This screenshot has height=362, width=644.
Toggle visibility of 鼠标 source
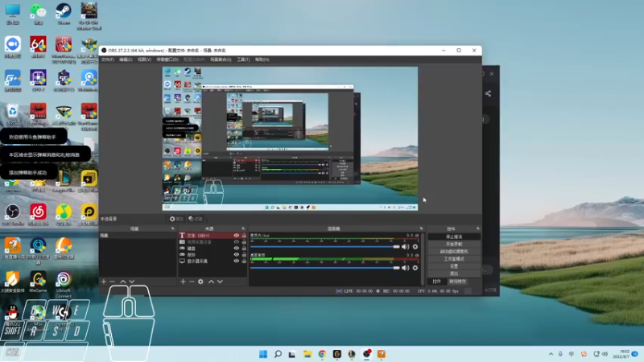coord(236,254)
